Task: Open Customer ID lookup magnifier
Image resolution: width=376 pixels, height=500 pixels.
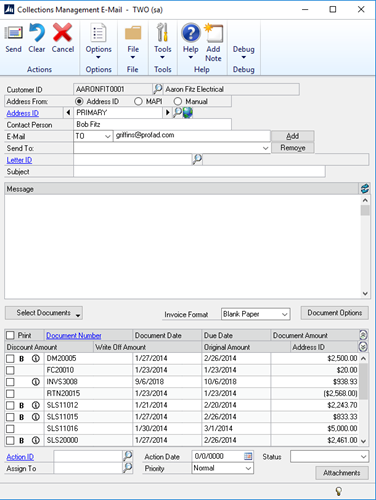Action: pos(157,89)
